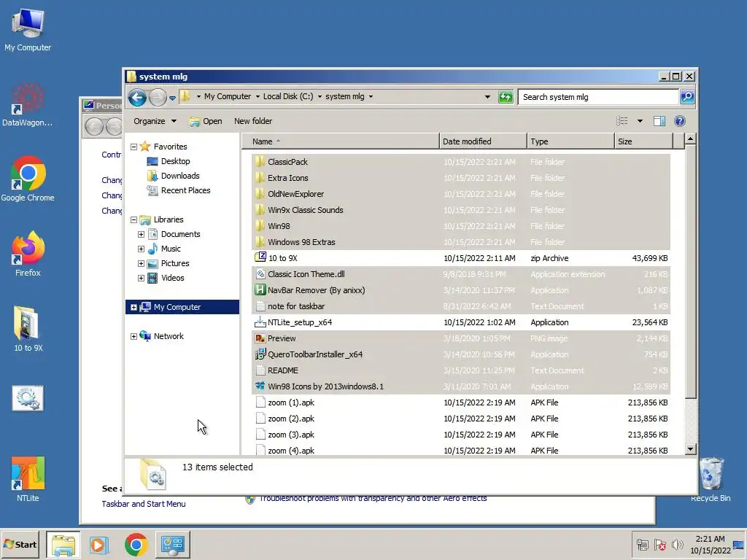The height and width of the screenshot is (560, 747).
Task: Expand the Network tree node
Action: (134, 336)
